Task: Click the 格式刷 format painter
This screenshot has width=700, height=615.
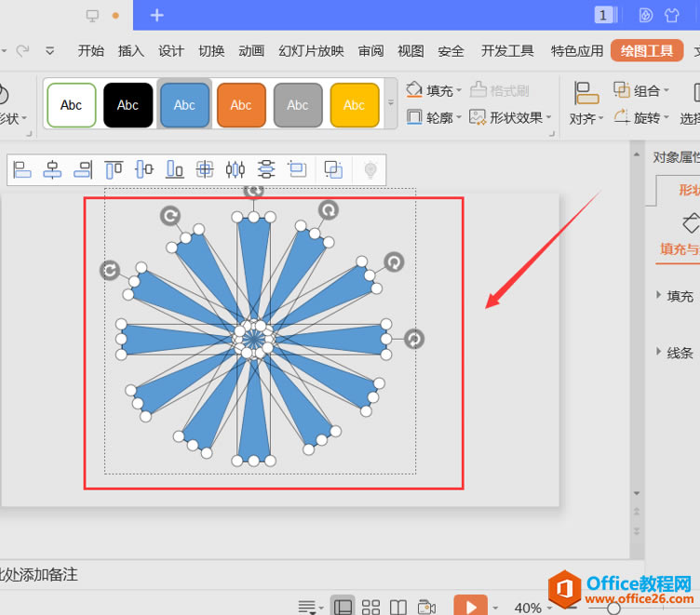Action: [500, 90]
